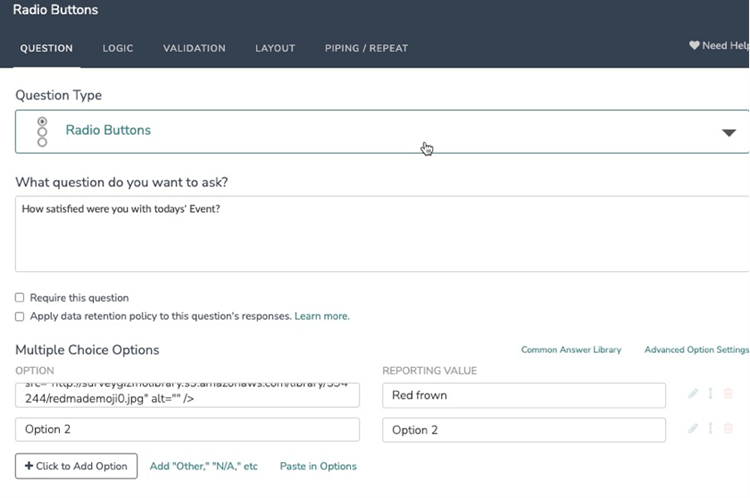Click the Red frown reporting value field

coord(523,395)
